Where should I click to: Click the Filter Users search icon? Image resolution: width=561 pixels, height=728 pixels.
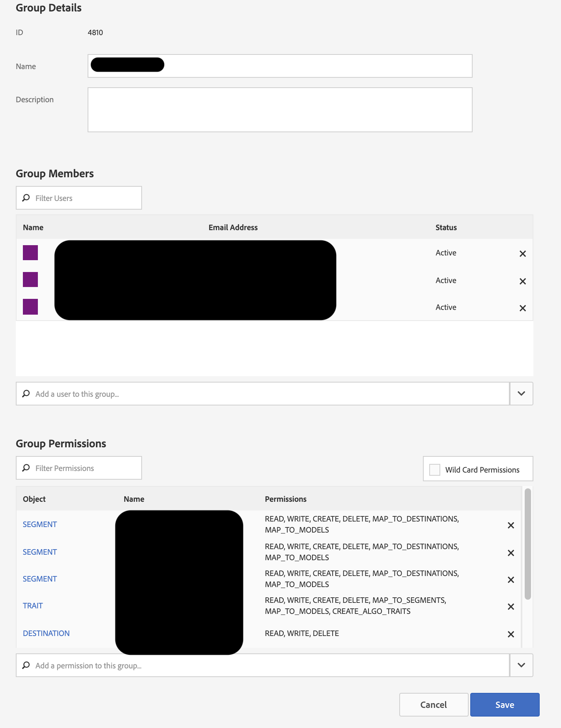26,198
